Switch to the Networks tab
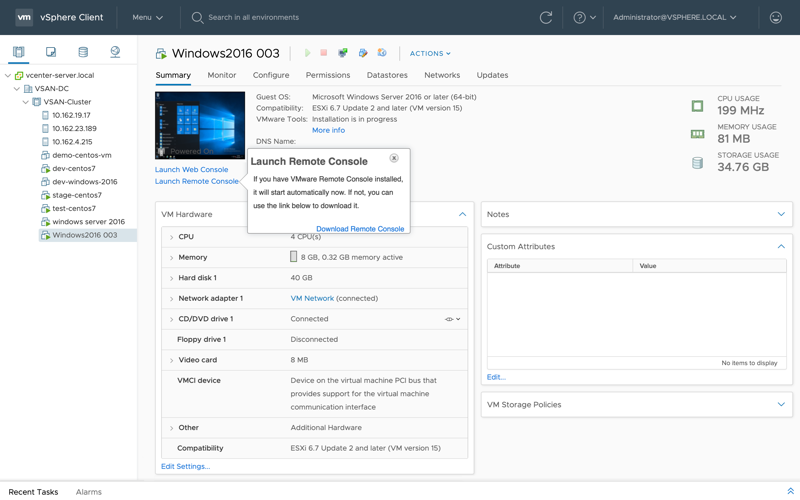 (x=442, y=75)
